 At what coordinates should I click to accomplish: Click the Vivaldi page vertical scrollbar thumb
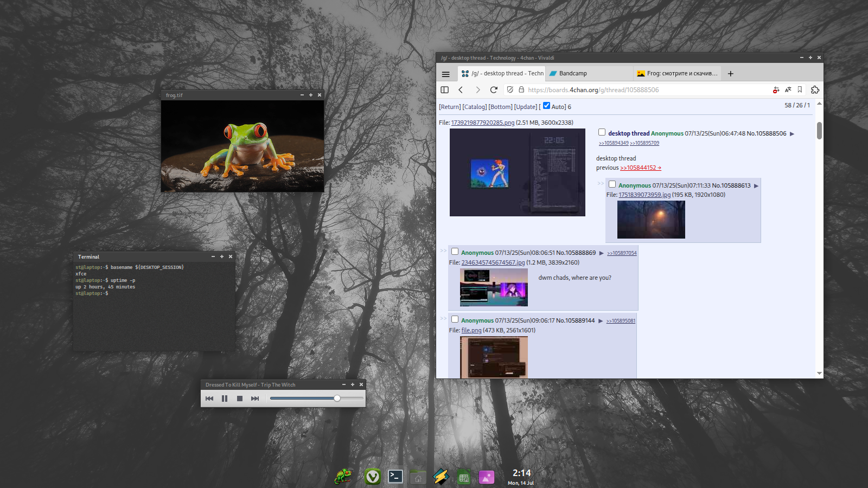point(819,131)
